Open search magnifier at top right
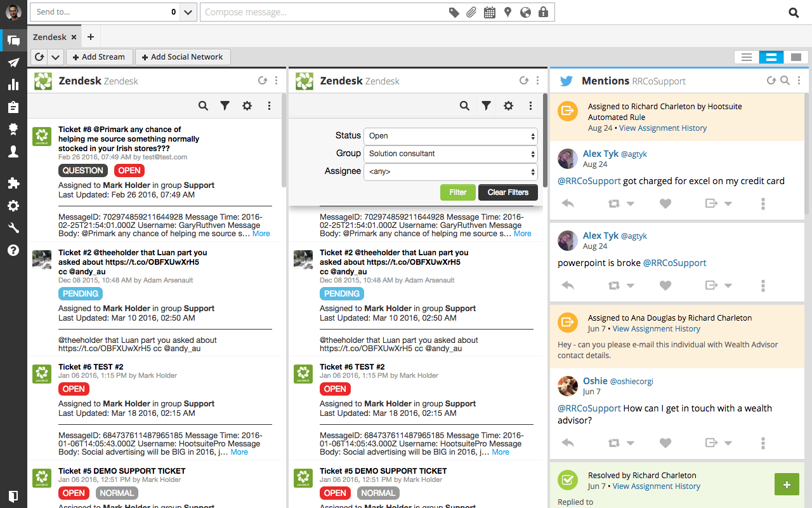 pos(794,12)
